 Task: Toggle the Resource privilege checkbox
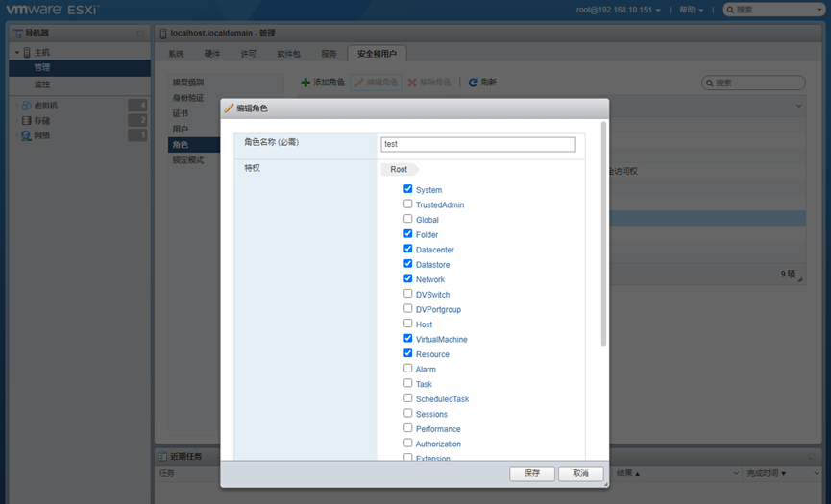(x=407, y=353)
